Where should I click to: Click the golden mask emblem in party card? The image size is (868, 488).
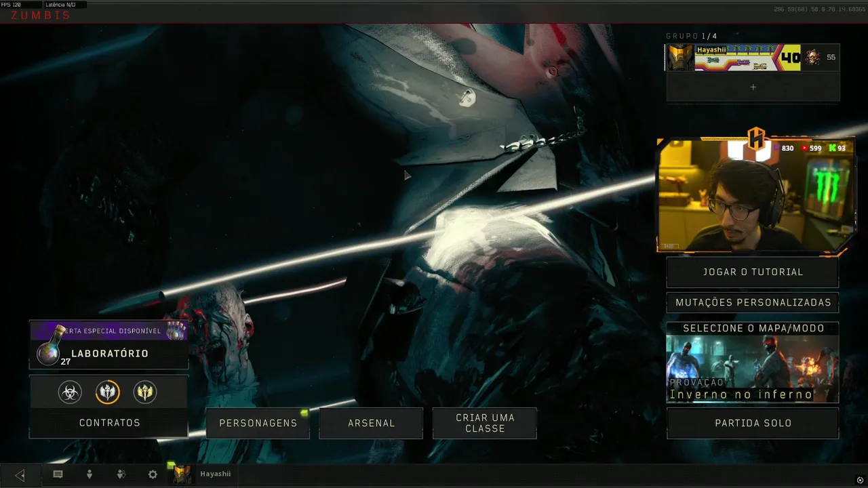point(681,58)
